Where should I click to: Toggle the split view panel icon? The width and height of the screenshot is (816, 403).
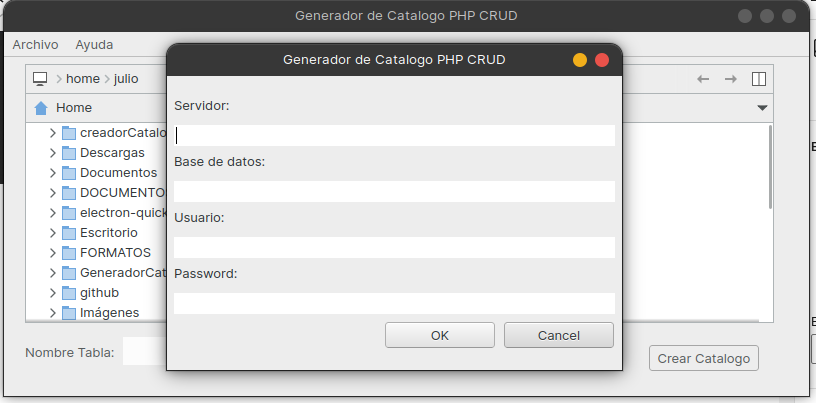758,79
